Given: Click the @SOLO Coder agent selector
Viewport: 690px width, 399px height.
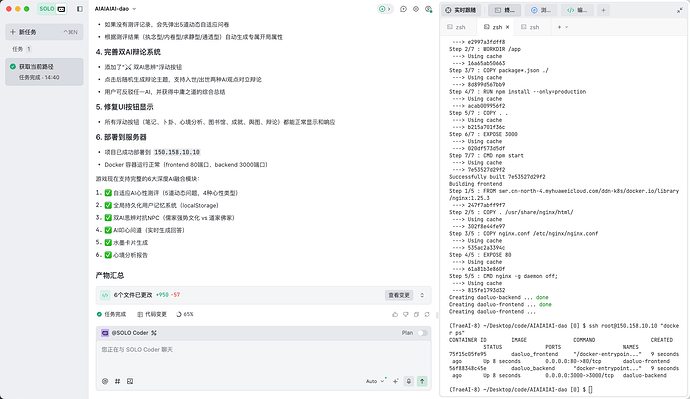Looking at the screenshot, I should 129,333.
